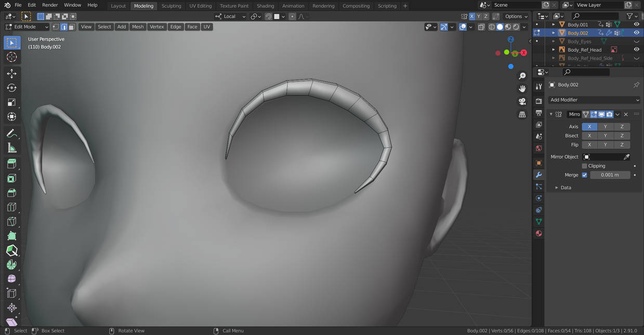This screenshot has height=335, width=644.
Task: Open the File menu
Action: tap(18, 5)
